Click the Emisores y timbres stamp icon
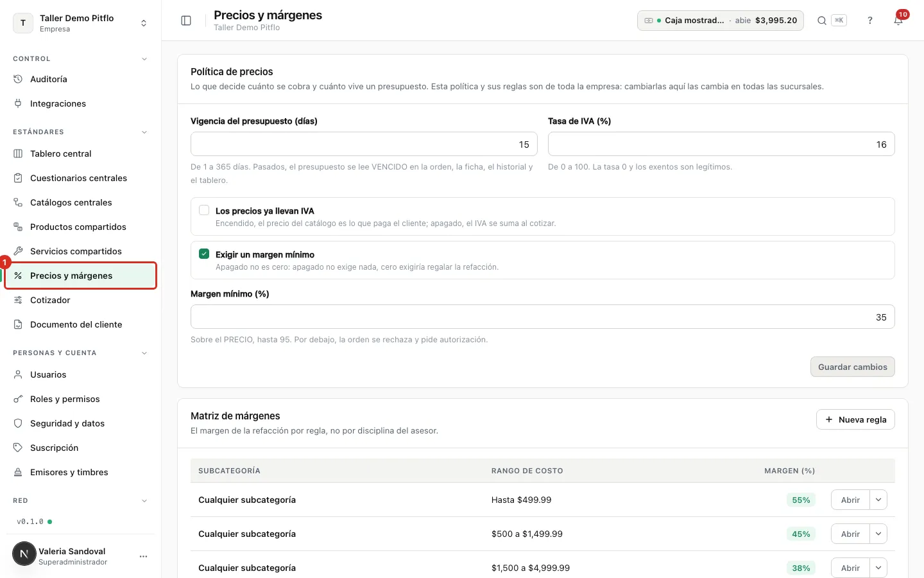 pyautogui.click(x=18, y=472)
